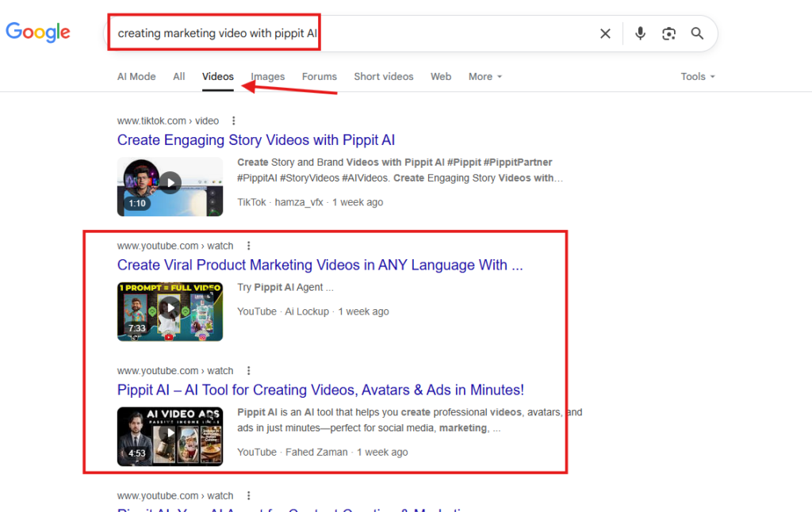The width and height of the screenshot is (812, 512).
Task: Open 'Create Engaging Story Videos with Pippit AI' link
Action: (255, 140)
